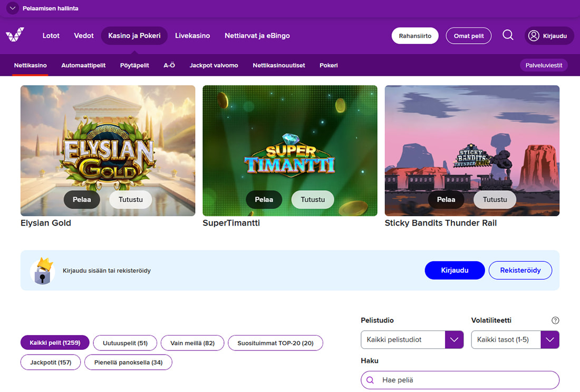580x392 pixels.
Task: Select the Jackpotit (157) filter
Action: click(x=51, y=362)
